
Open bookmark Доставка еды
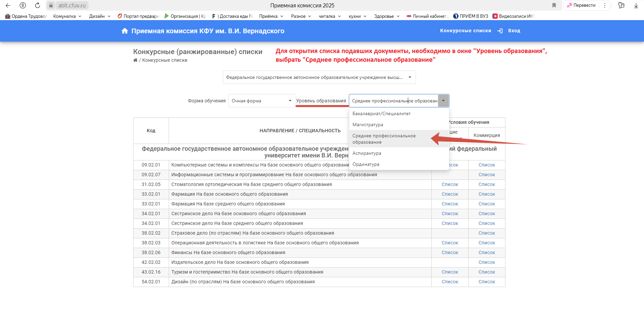(x=232, y=16)
